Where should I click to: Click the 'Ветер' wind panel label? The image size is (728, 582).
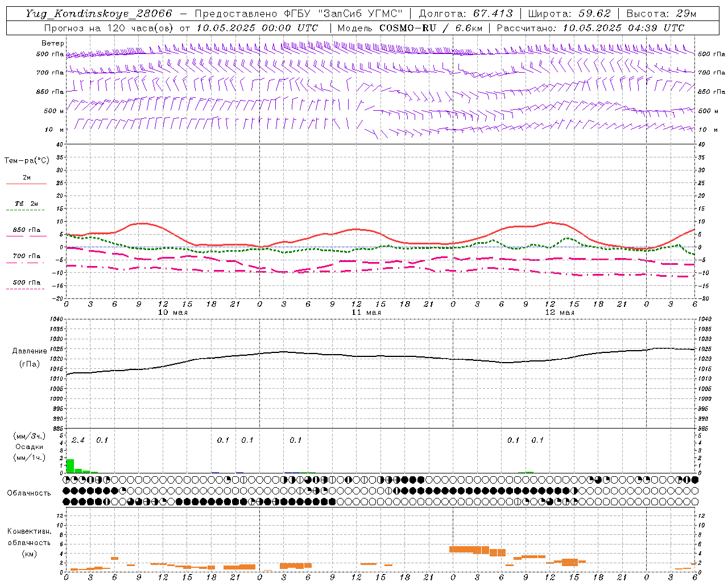52,43
